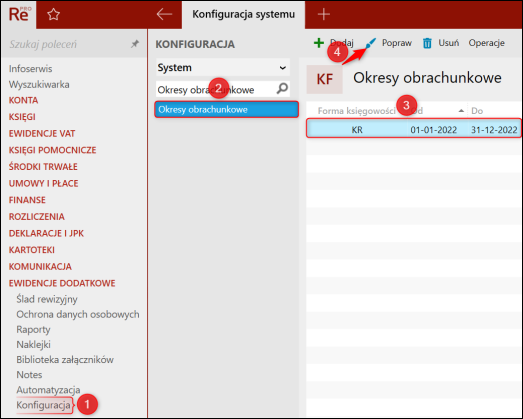Click the pin icon in search box
This screenshot has height=419, width=523.
click(135, 44)
